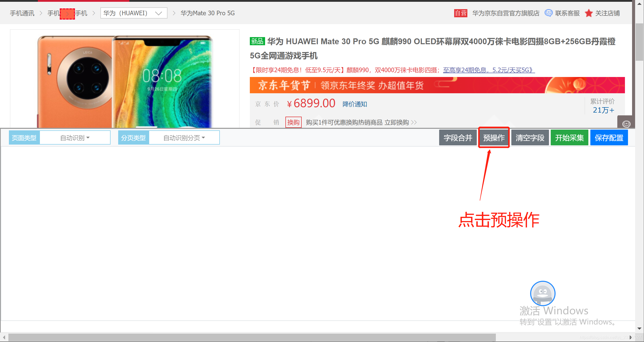
Task: Click the 换购 promotion tag
Action: click(x=293, y=122)
